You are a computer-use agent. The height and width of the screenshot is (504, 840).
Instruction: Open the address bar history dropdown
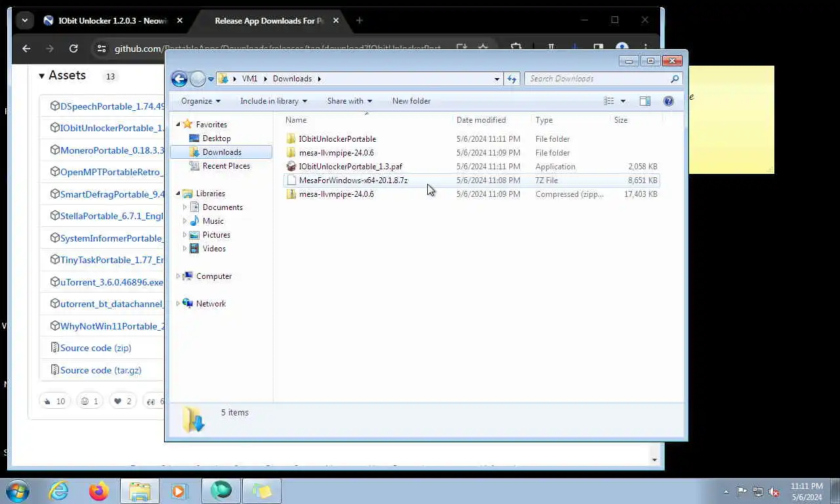tap(497, 79)
